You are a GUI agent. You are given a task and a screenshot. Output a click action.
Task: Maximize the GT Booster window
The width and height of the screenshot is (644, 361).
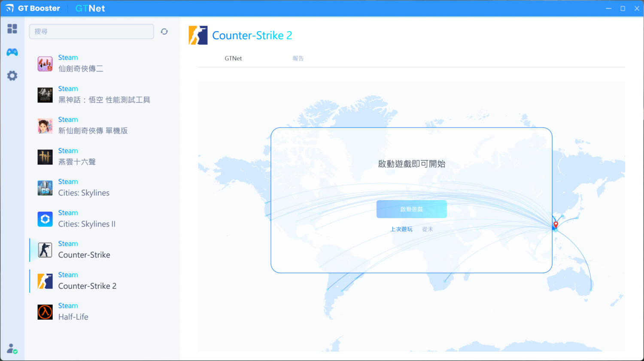[623, 9]
